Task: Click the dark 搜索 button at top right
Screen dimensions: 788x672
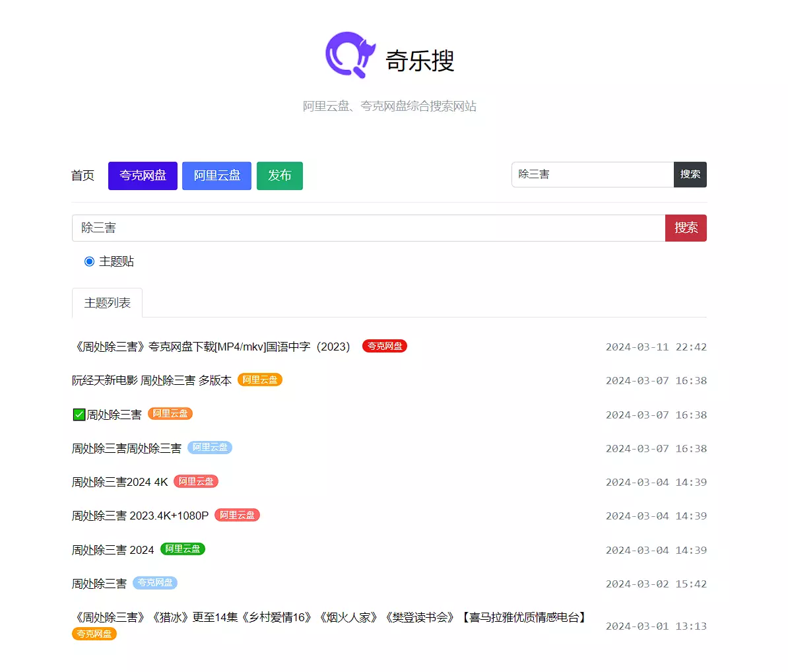Action: [690, 174]
